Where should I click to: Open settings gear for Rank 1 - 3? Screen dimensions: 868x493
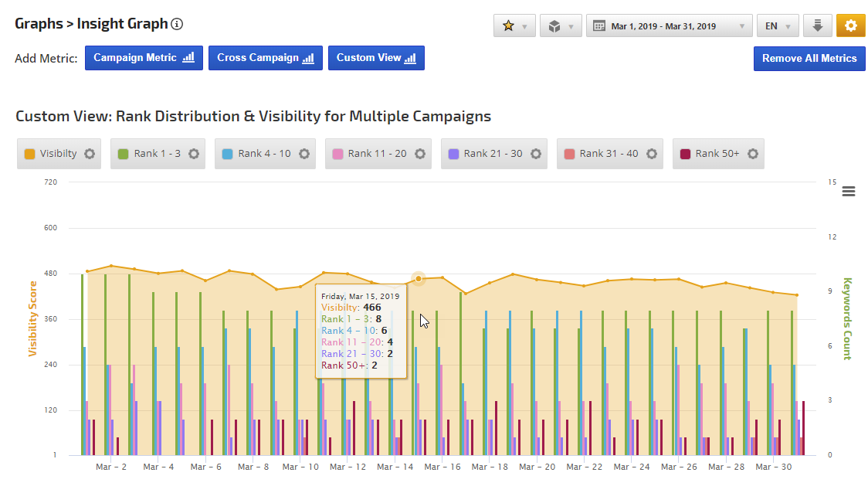click(194, 154)
